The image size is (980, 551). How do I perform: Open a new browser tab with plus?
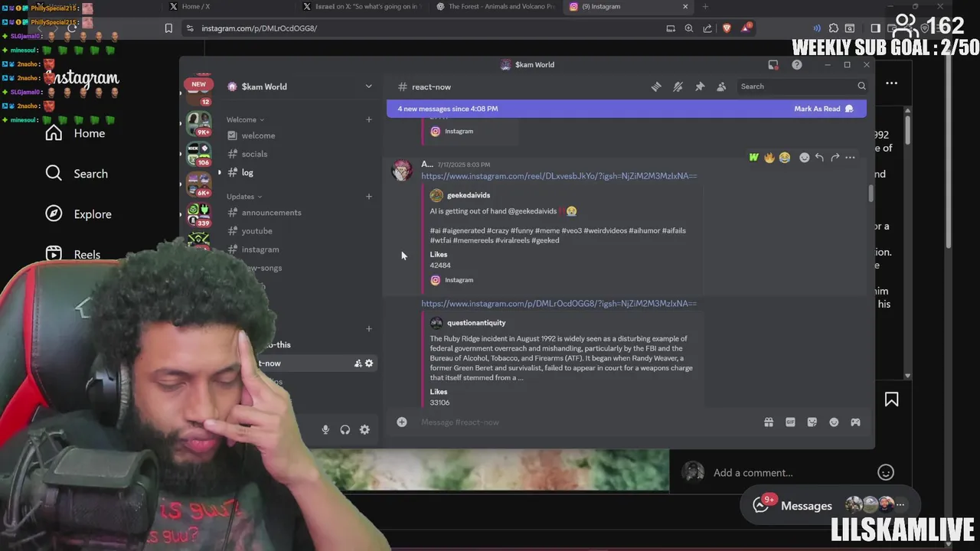705,6
